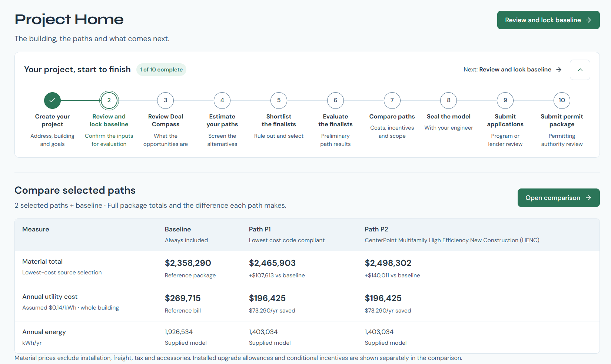
Task: Select step 2 circle in the stepper
Action: tap(109, 100)
